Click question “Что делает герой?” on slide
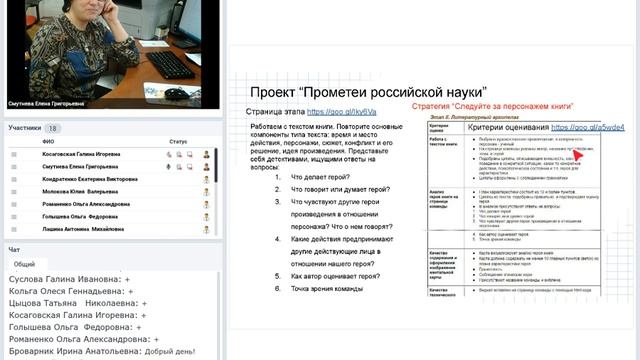The height and width of the screenshot is (360, 640). 320,177
